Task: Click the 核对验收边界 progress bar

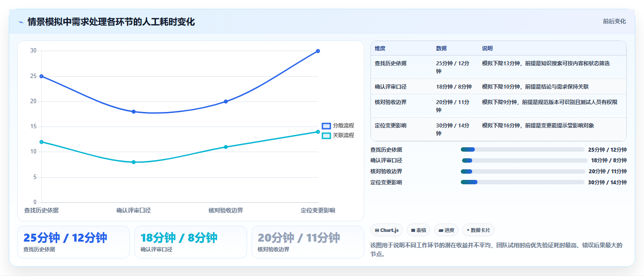Action: 523,172
